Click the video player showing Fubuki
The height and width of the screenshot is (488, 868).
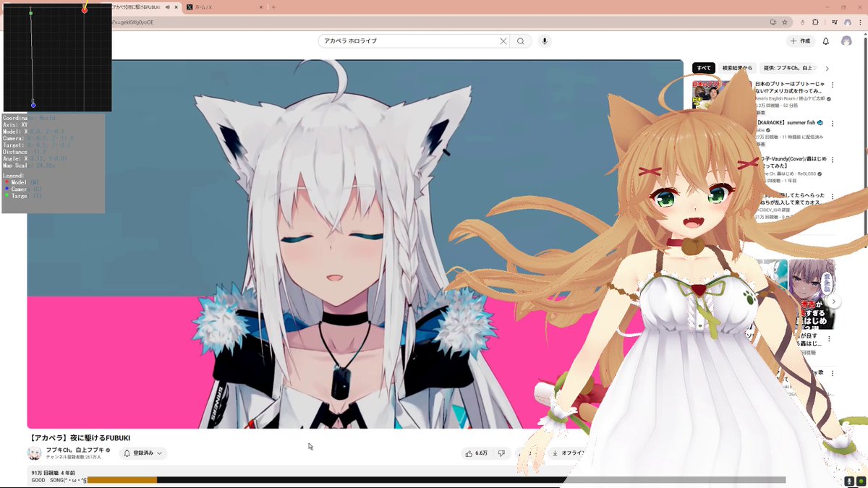click(x=354, y=244)
